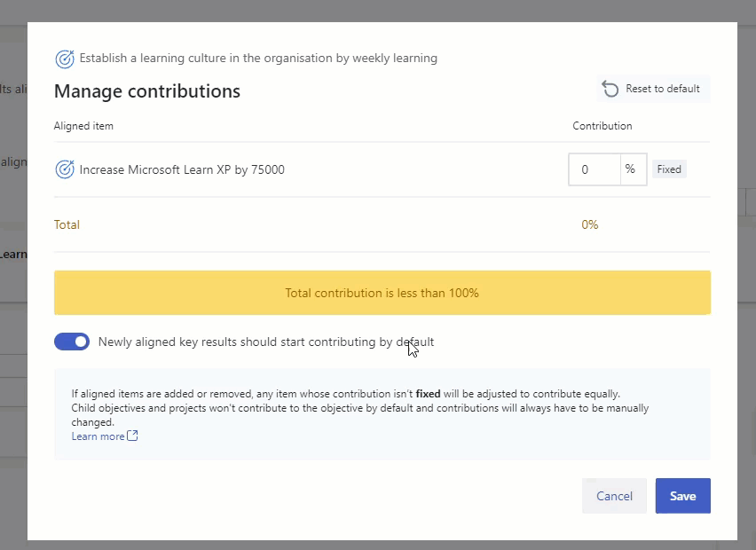Screen dimensions: 756x550
Task: Click the Contribution column header
Action: pyautogui.click(x=602, y=126)
